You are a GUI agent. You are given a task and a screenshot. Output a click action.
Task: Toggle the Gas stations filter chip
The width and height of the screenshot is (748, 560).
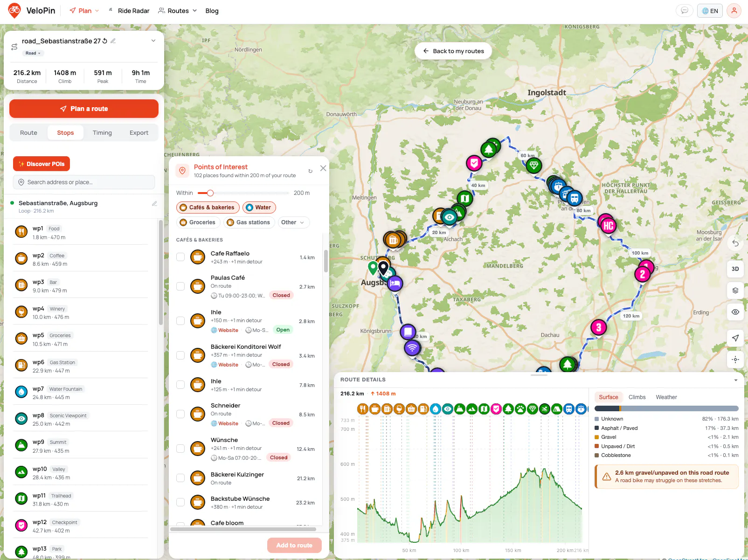point(249,222)
